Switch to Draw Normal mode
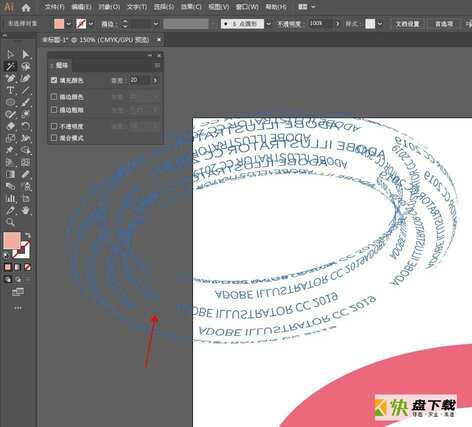The width and height of the screenshot is (472, 427). [8, 279]
